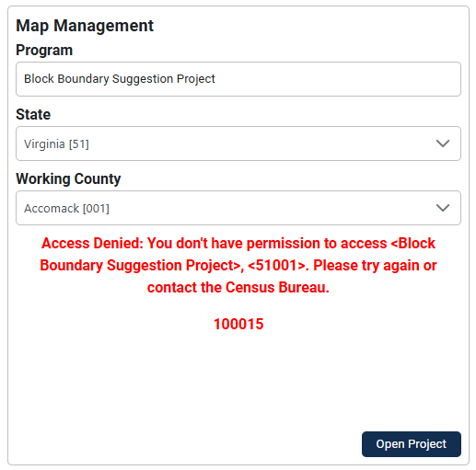Click the Map Management heading
Screen dimensions: 476x470
[x=85, y=26]
